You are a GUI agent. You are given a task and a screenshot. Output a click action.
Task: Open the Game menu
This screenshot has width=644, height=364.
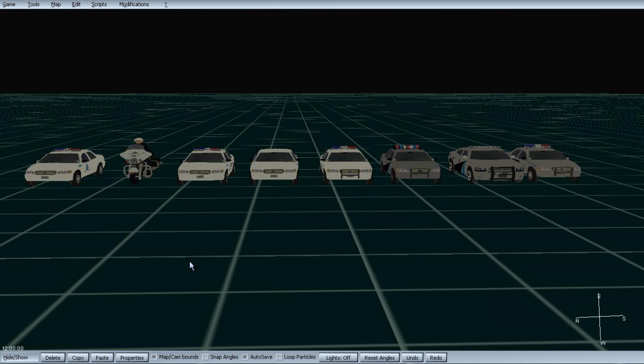pos(9,4)
